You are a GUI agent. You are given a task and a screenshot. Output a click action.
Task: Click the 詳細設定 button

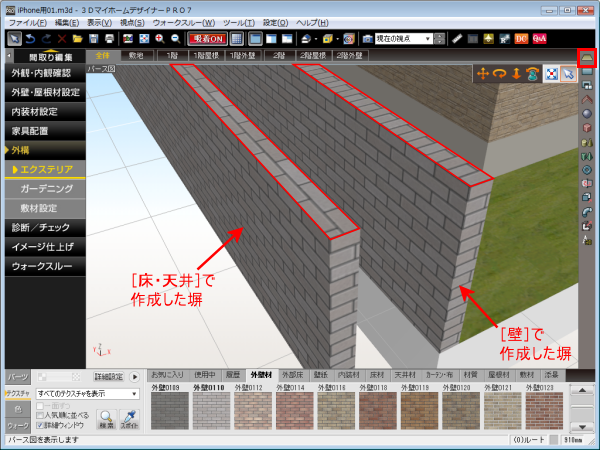(108, 377)
